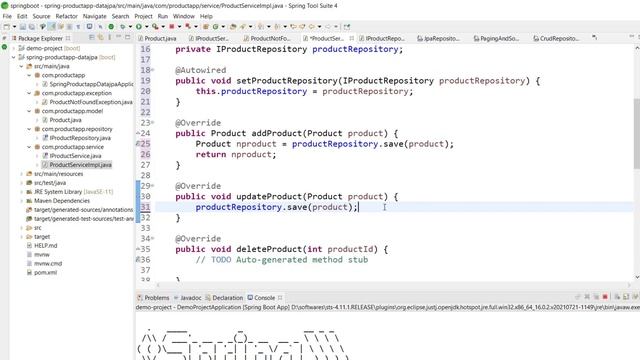Expand the Maven Dependencies node
640x360 pixels.
(21, 201)
